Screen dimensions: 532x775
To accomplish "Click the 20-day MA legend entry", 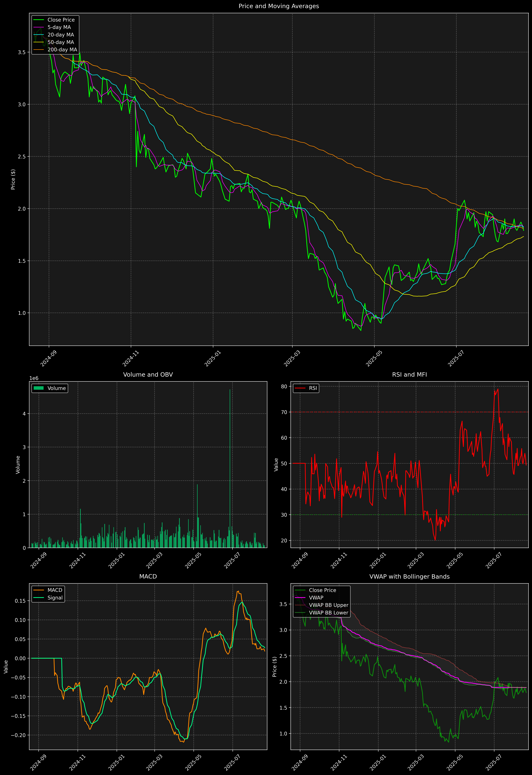I will coord(61,35).
